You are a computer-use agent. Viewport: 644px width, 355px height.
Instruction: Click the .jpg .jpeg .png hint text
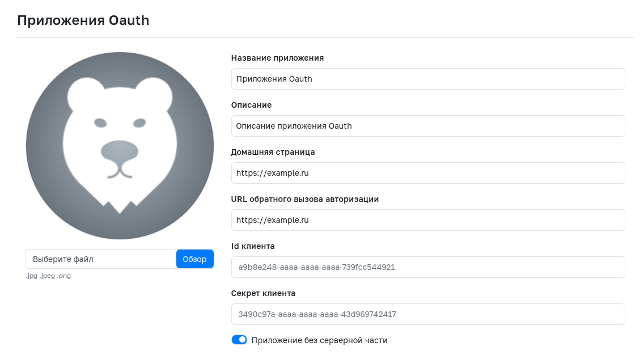pyautogui.click(x=48, y=276)
